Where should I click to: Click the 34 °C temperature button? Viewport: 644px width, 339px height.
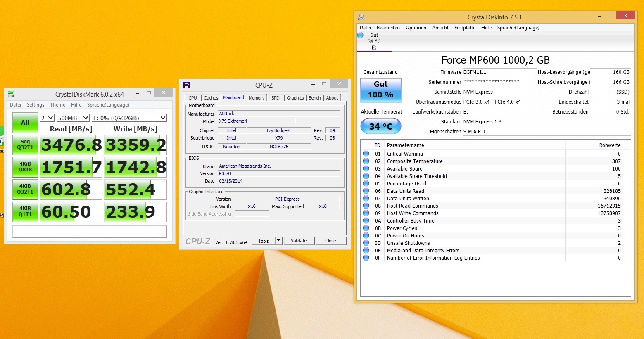pyautogui.click(x=381, y=126)
